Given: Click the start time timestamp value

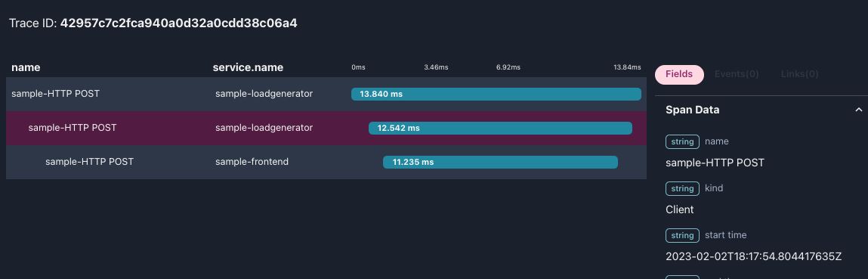Looking at the screenshot, I should (753, 257).
